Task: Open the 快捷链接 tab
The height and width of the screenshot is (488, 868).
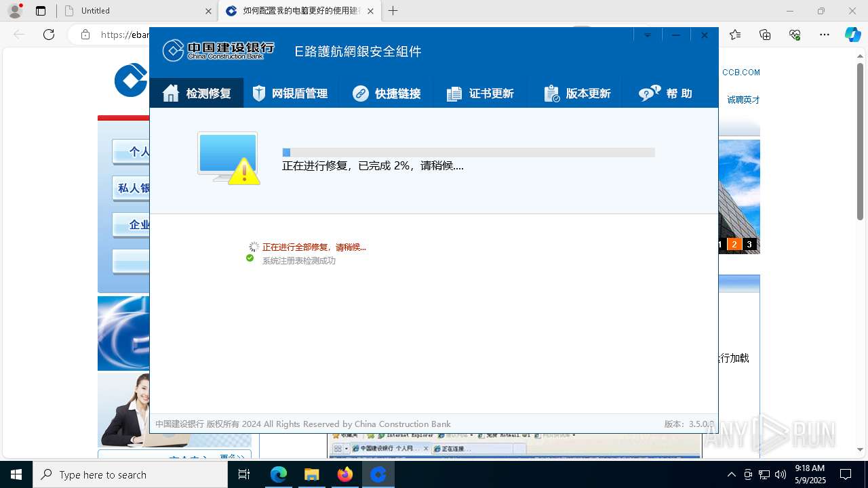Action: pos(387,94)
